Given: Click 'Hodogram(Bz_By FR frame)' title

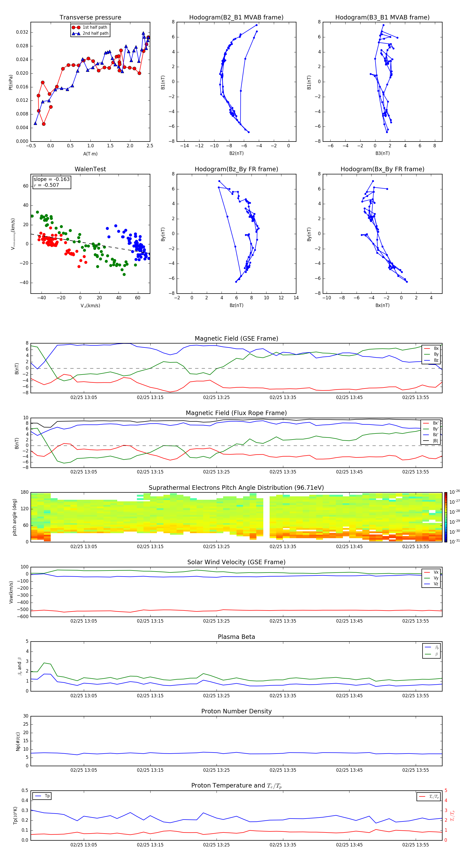Looking at the screenshot, I should (236, 169).
